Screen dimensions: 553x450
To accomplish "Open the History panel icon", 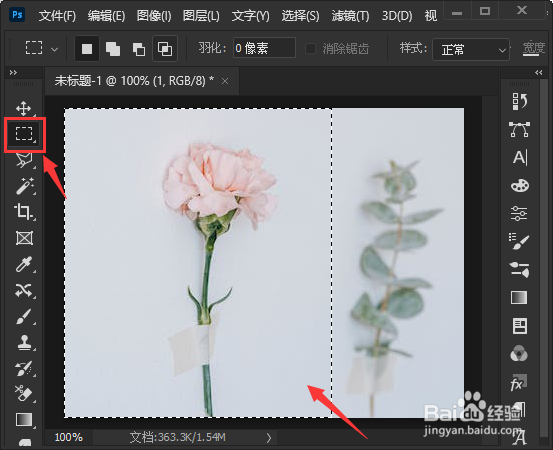I will coord(519,102).
